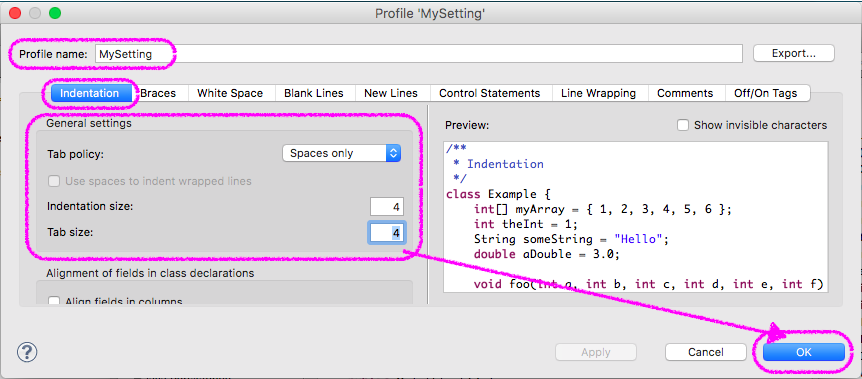Screen dimensions: 862x379
Task: Click the Cancel button
Action: tap(706, 352)
